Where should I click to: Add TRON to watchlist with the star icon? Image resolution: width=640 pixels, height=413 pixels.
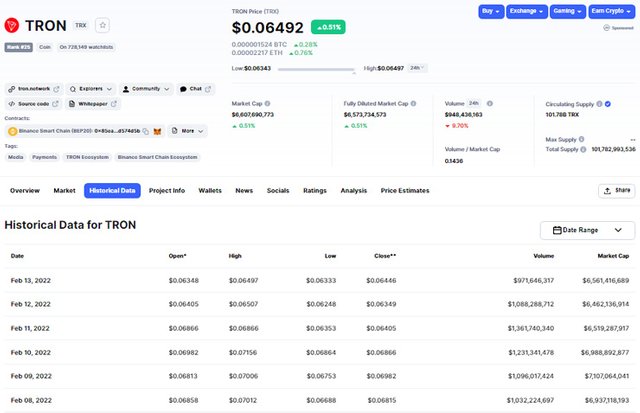[102, 25]
